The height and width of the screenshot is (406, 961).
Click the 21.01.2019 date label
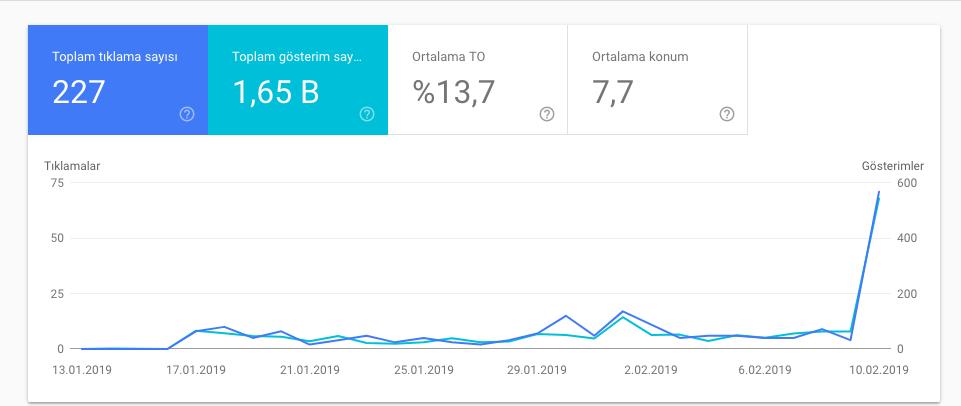pos(310,370)
